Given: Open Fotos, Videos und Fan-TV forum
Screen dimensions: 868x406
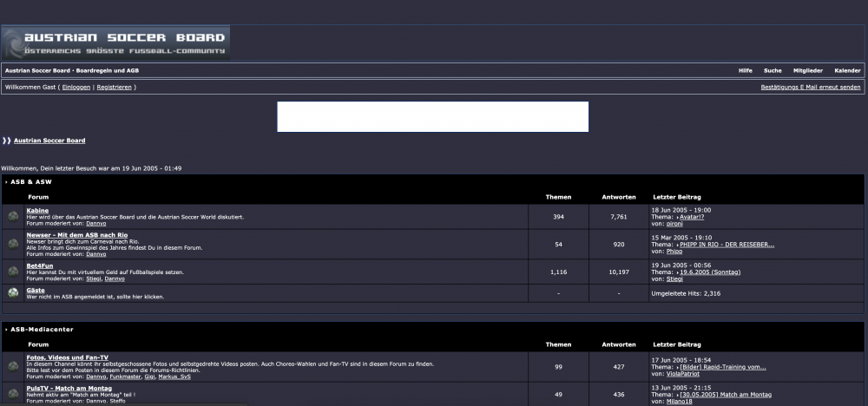Looking at the screenshot, I should pos(68,358).
